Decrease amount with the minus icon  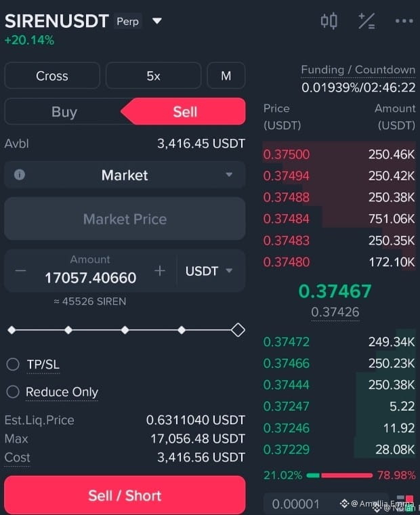pos(20,271)
